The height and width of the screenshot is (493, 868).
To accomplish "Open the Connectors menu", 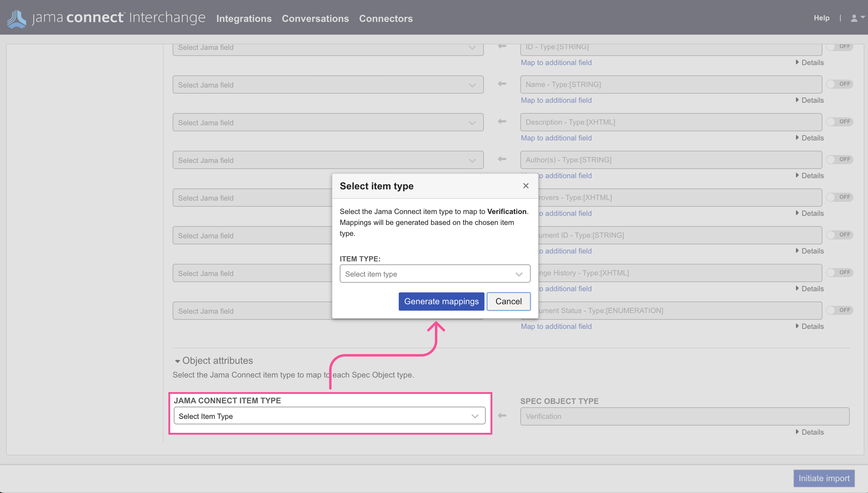I will click(x=386, y=19).
